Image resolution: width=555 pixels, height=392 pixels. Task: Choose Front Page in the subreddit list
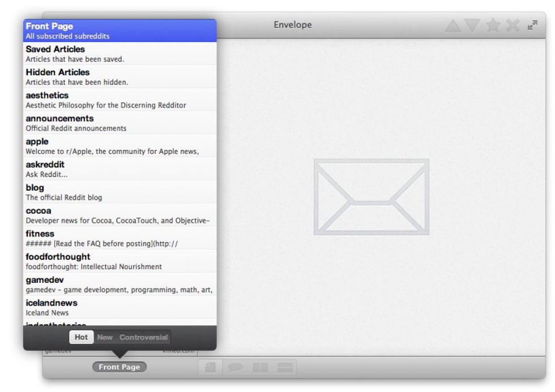point(119,31)
